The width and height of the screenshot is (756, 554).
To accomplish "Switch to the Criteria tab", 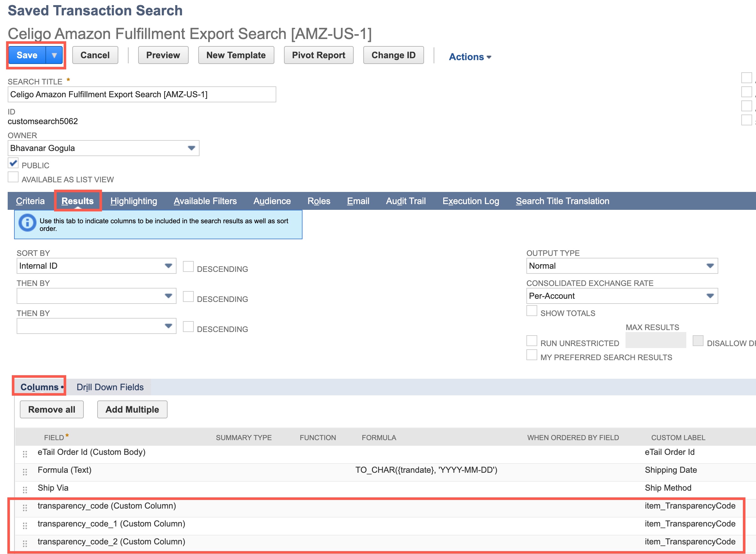I will coord(30,201).
